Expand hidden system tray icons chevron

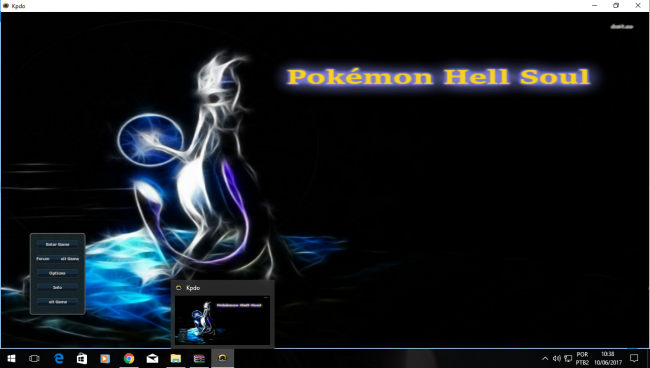click(545, 358)
